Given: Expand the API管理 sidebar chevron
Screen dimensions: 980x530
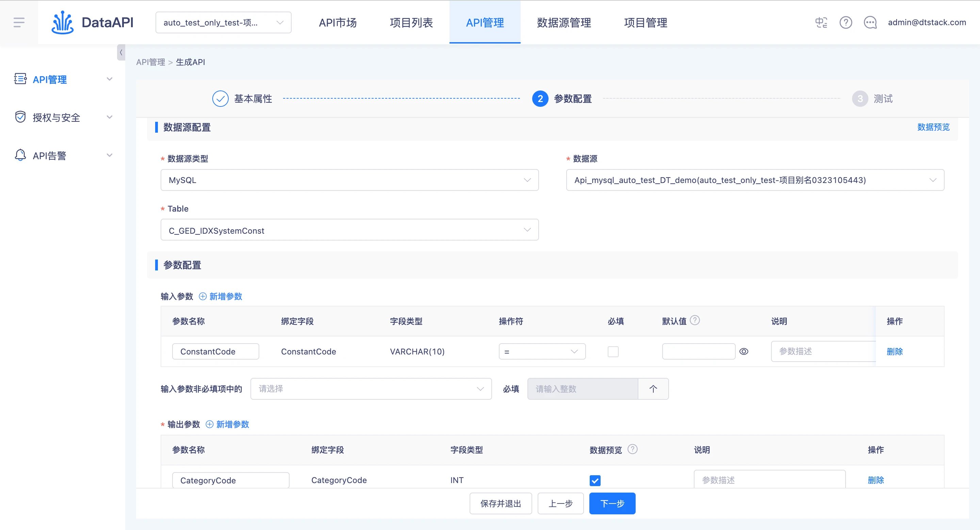Looking at the screenshot, I should 110,79.
